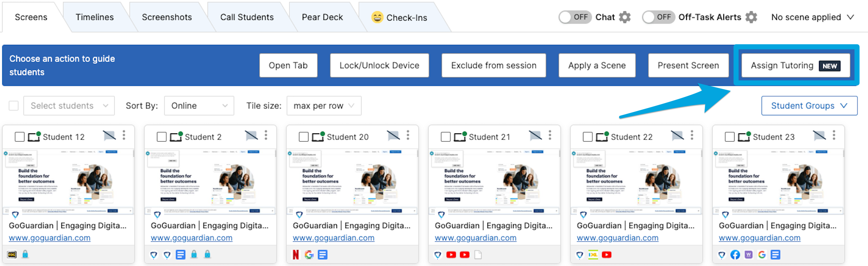Check the checkbox on Student 21's tile
The height and width of the screenshot is (266, 868).
click(x=445, y=137)
